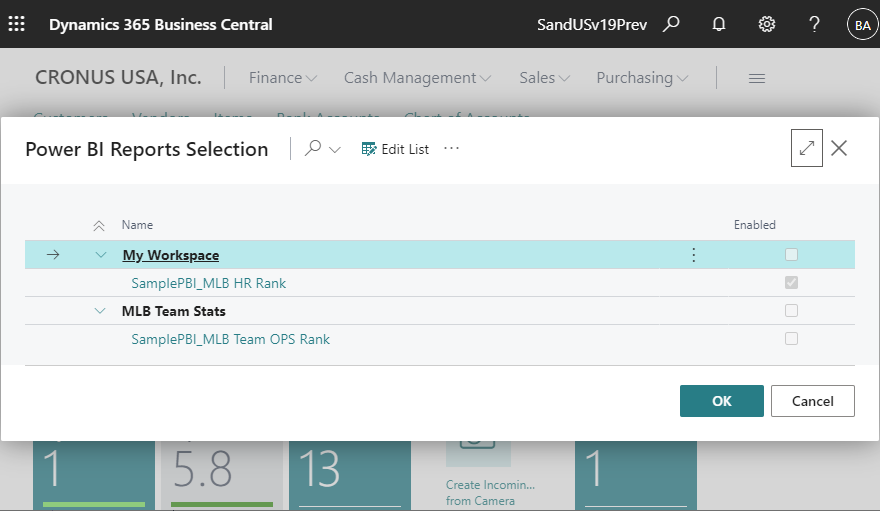
Task: Collapse the MLB Team Stats group
Action: pos(100,311)
